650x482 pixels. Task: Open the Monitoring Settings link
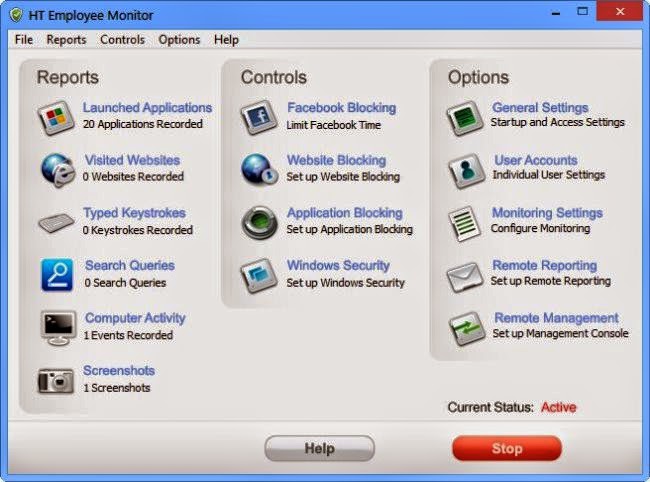pos(547,213)
